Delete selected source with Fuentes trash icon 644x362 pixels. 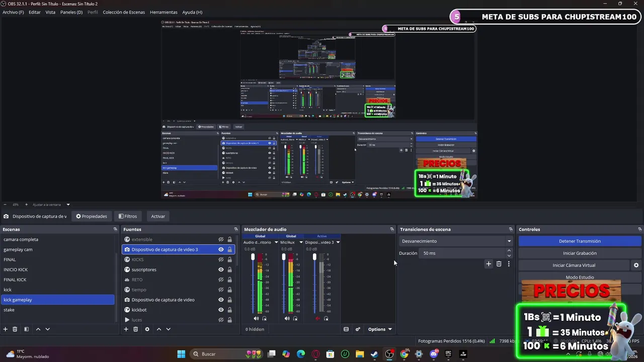tap(136, 329)
